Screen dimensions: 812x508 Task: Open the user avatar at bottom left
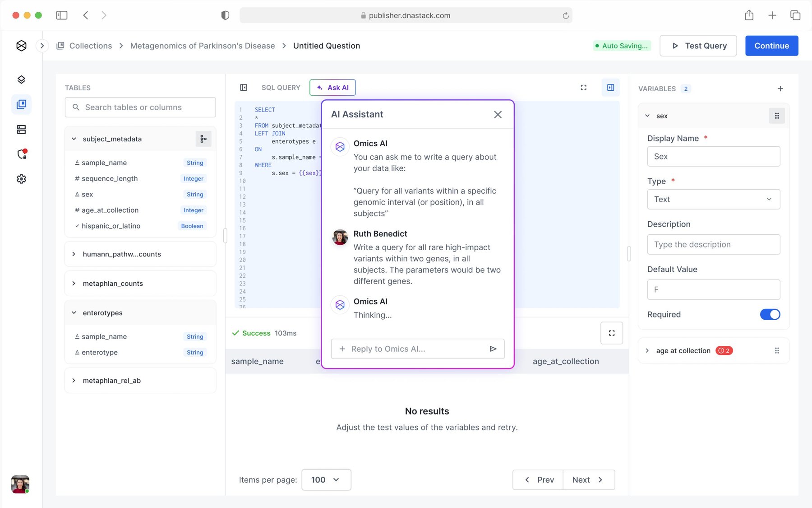tap(20, 484)
